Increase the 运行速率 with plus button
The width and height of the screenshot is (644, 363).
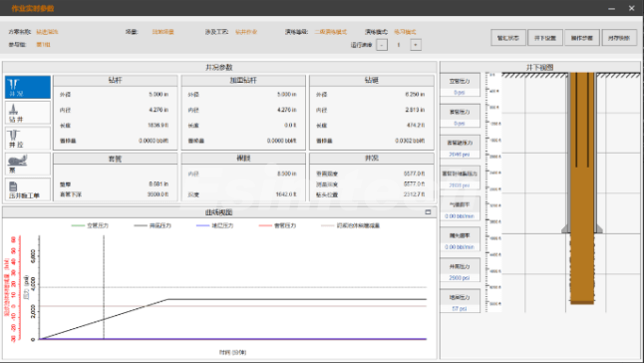(x=416, y=45)
